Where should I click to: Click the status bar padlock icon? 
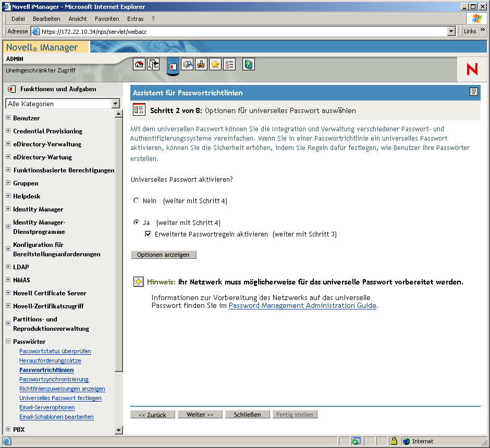394,441
